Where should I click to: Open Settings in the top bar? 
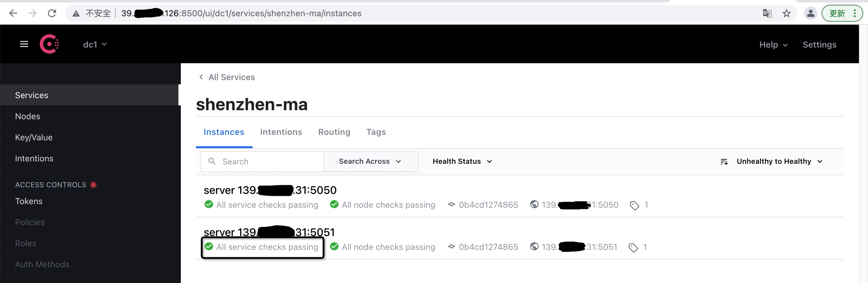point(819,45)
